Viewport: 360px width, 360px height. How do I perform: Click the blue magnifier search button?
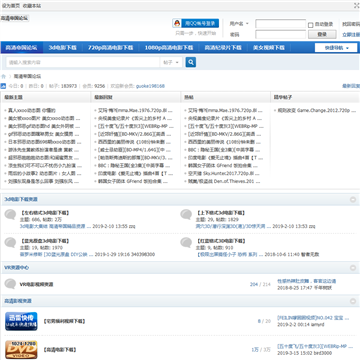coord(191,62)
